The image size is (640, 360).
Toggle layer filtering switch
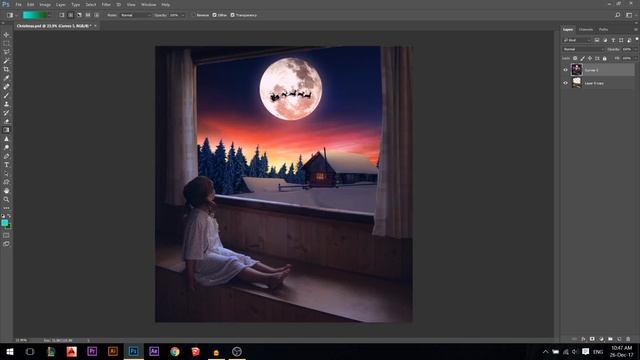(637, 39)
